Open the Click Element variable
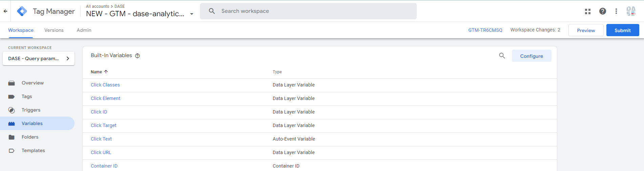The width and height of the screenshot is (644, 171). click(x=105, y=98)
